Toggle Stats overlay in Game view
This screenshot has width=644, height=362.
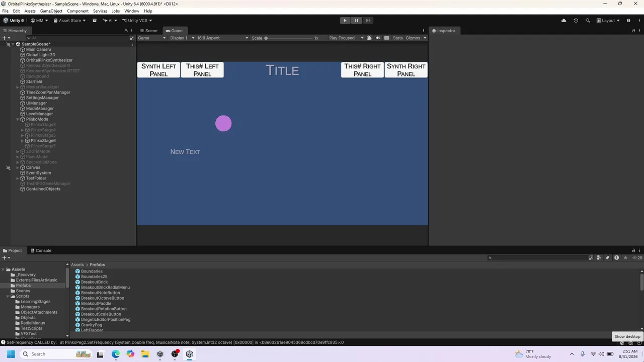397,38
